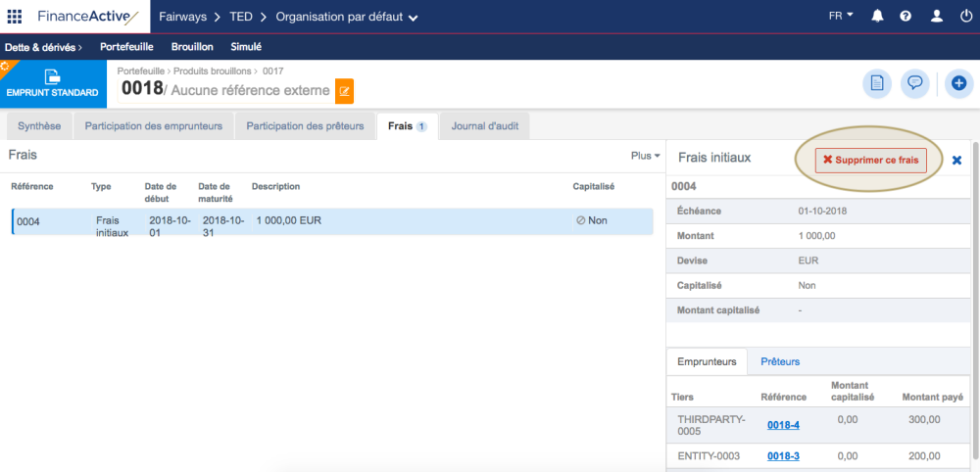Open the 0018-4 reference link
This screenshot has height=472, width=980.
(783, 425)
